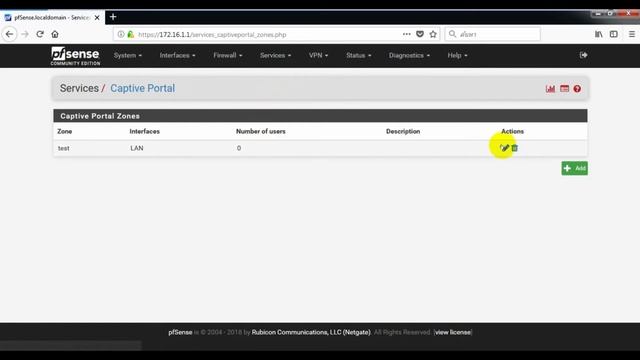Expand the System menu
This screenshot has width=640, height=360.
(128, 55)
